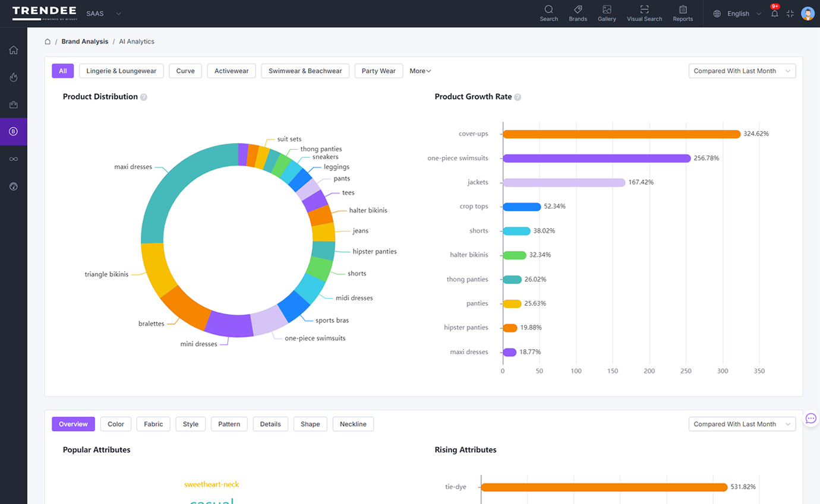
Task: Click the bralettes orange donut segment
Action: (185, 309)
